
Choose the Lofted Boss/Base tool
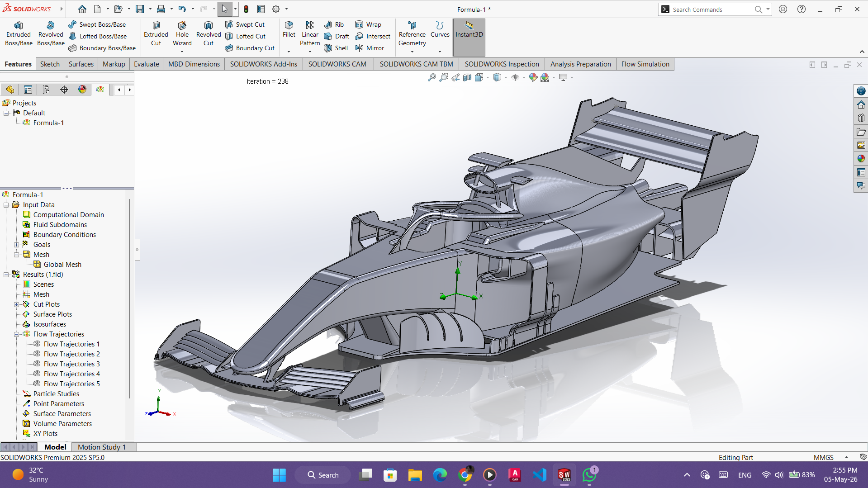98,36
